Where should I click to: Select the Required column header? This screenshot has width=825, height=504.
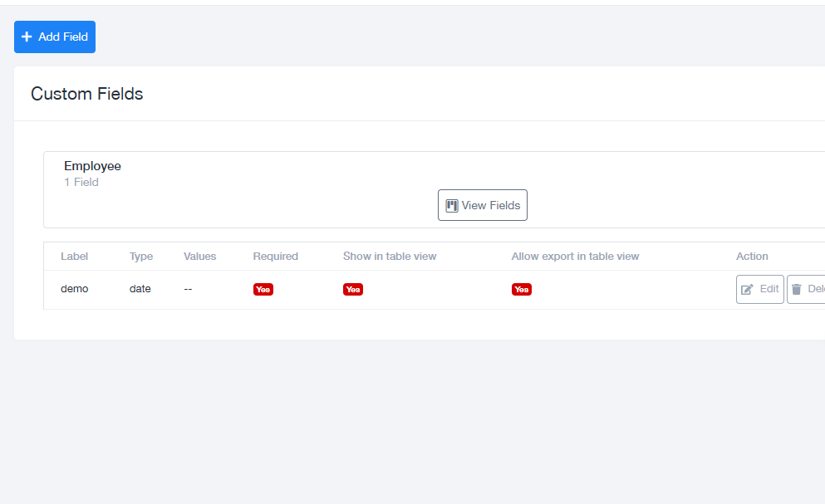275,257
